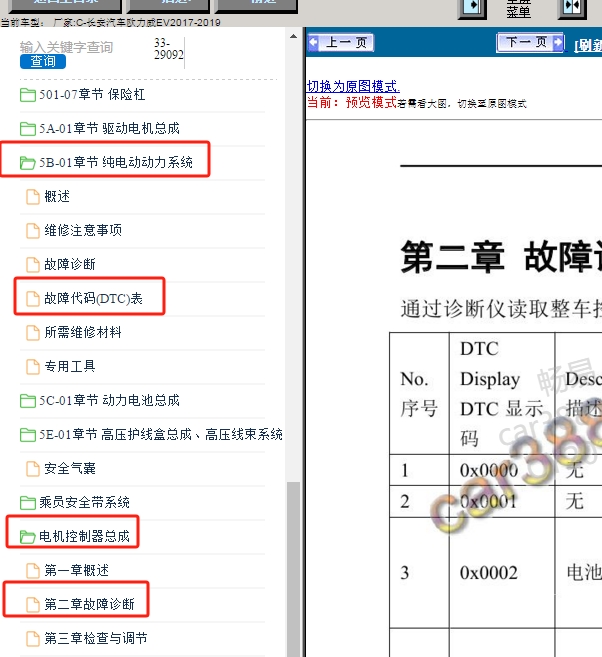The height and width of the screenshot is (657, 602).
Task: Open the 故障代码(DTC)表 document
Action: pyautogui.click(x=85, y=298)
